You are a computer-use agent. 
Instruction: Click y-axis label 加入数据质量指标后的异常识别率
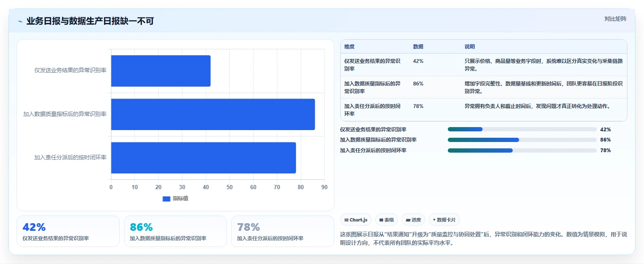point(65,114)
